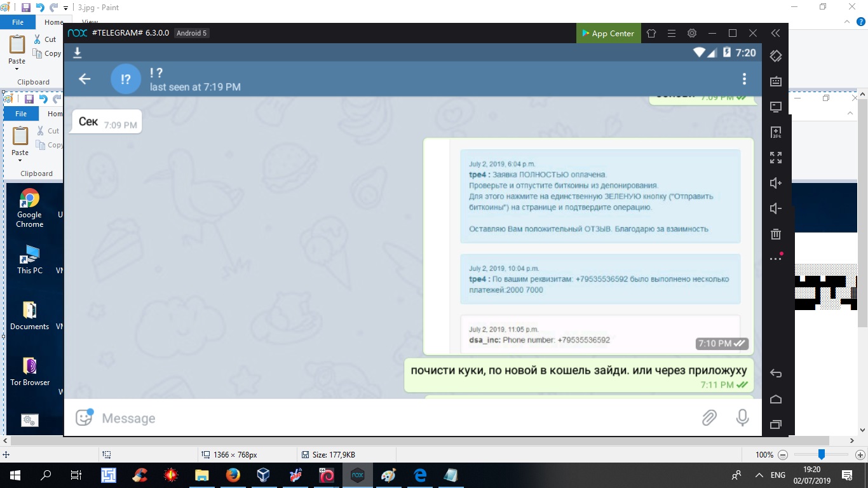Click the Message input field
The image size is (868, 488).
tap(381, 418)
